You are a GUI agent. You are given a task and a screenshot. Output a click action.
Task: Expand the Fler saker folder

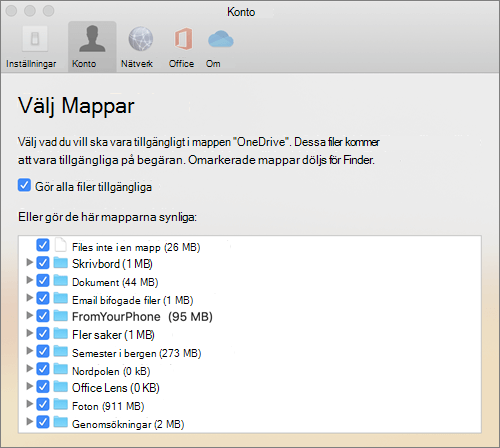coord(29,333)
